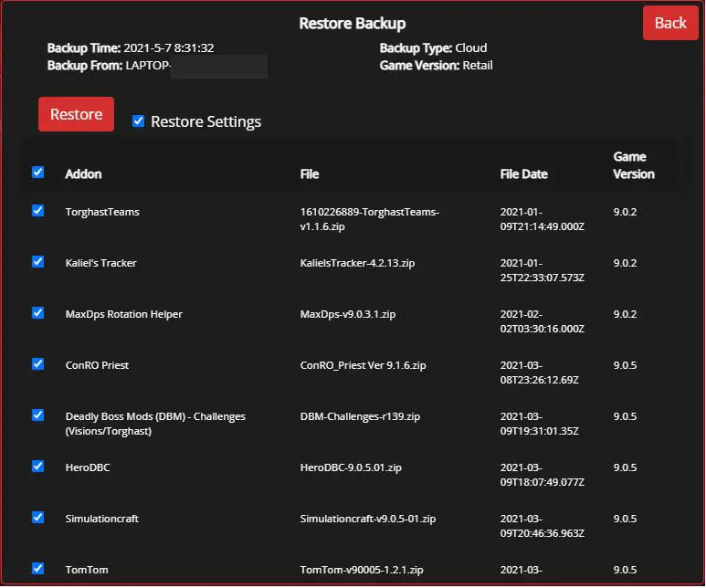Click the Backup Time value 2021-5-7 8:31:32
706x588 pixels.
[x=169, y=48]
